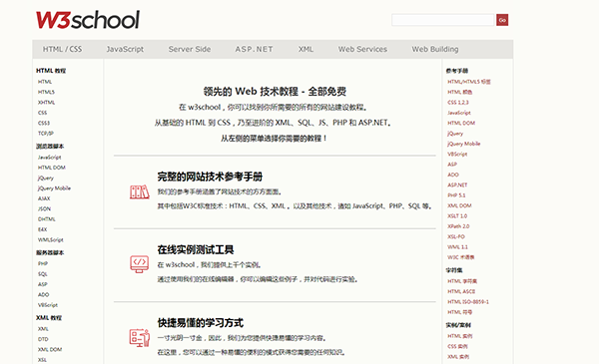Open the Web Building tab
The image size is (599, 364).
point(435,49)
